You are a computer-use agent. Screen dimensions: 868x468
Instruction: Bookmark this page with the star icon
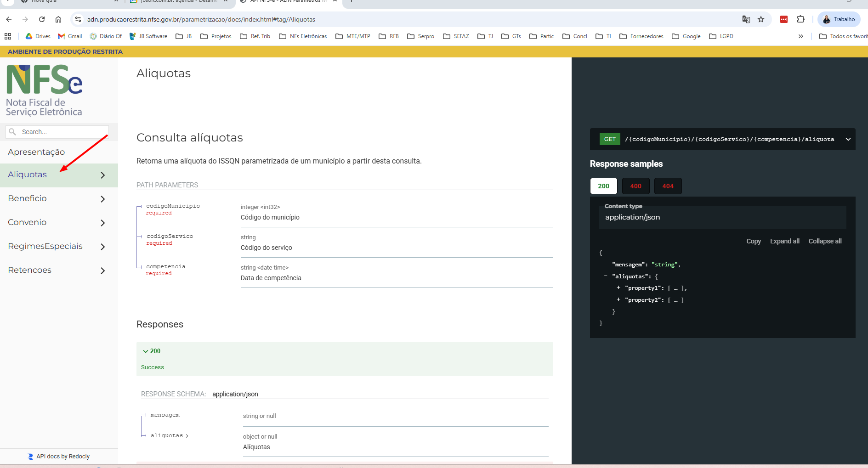761,19
